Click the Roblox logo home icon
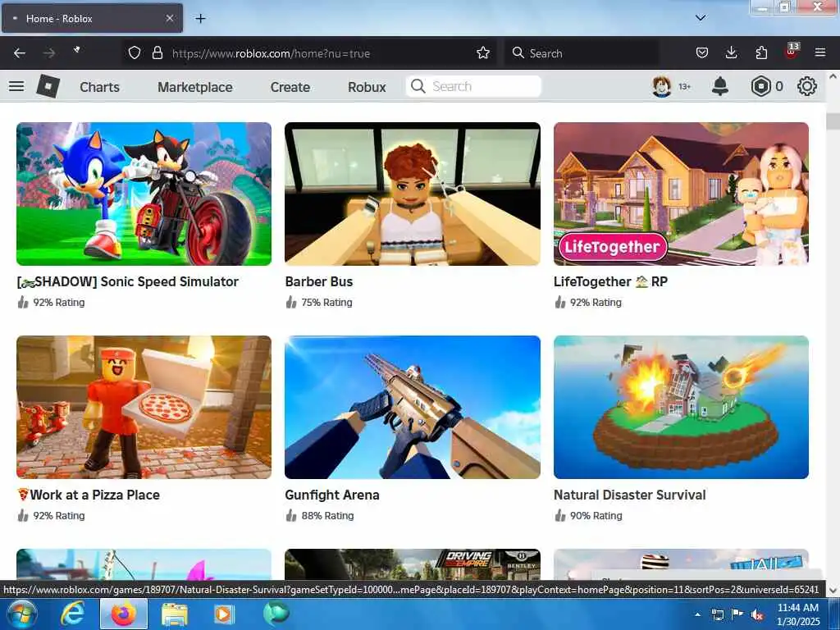This screenshot has width=840, height=630. pyautogui.click(x=48, y=86)
